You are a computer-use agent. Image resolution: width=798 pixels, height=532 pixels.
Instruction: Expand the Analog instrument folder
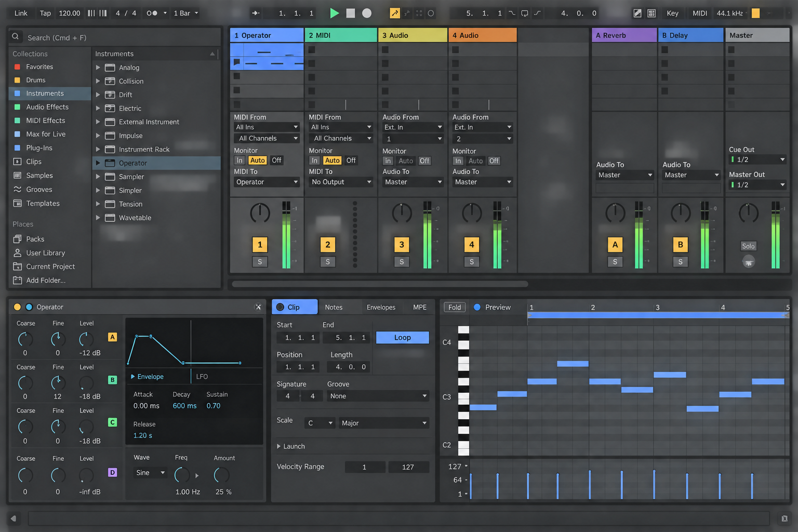[98, 68]
